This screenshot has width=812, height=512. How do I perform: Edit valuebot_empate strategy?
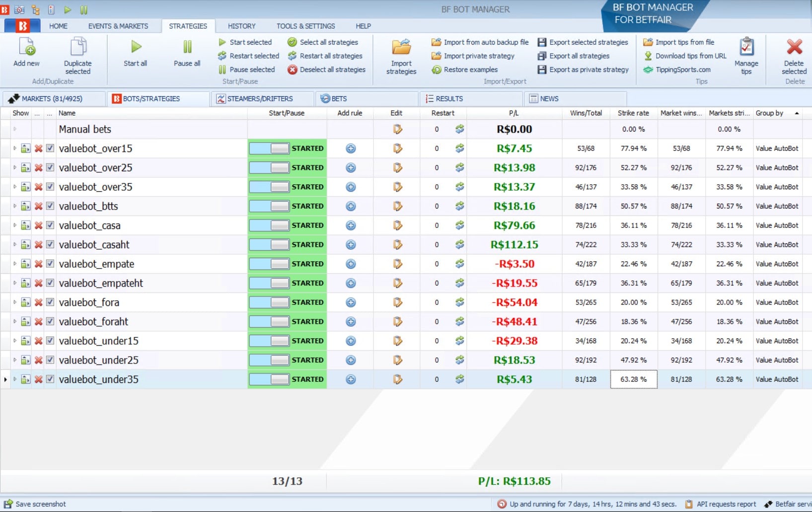(x=397, y=264)
